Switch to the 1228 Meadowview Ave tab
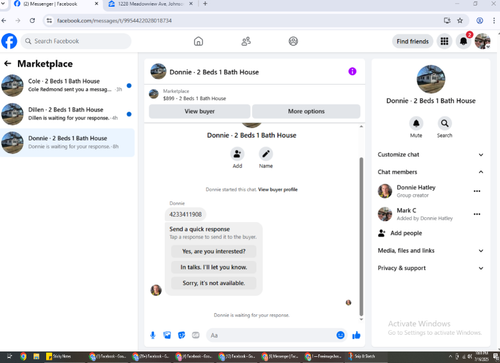 click(151, 4)
